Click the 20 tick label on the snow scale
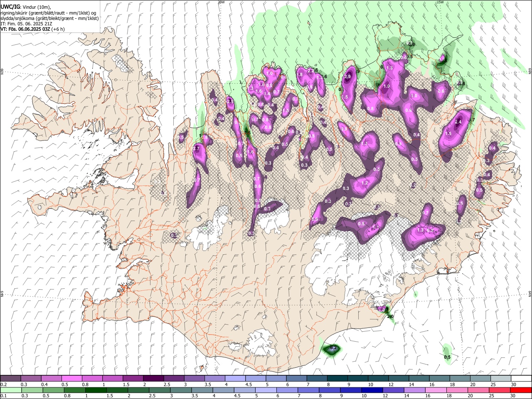Screen dimensions: 532x399 [473, 384]
